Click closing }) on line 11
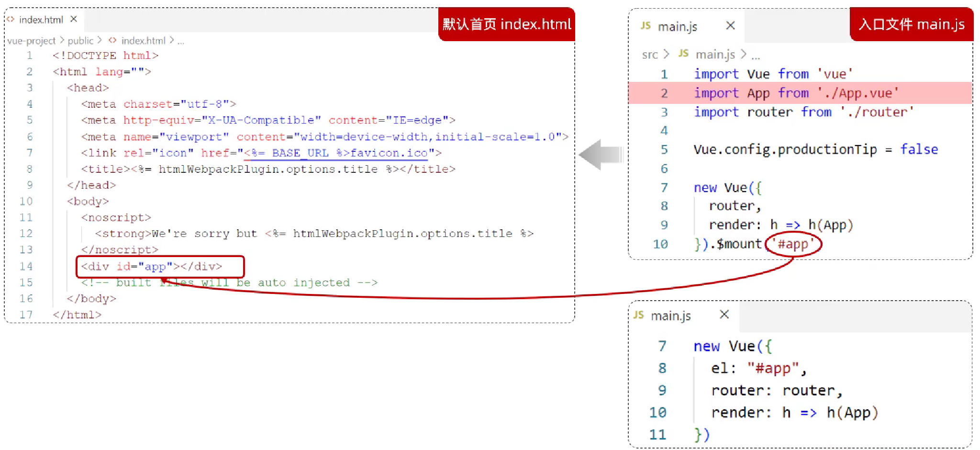The width and height of the screenshot is (980, 450). tap(702, 435)
